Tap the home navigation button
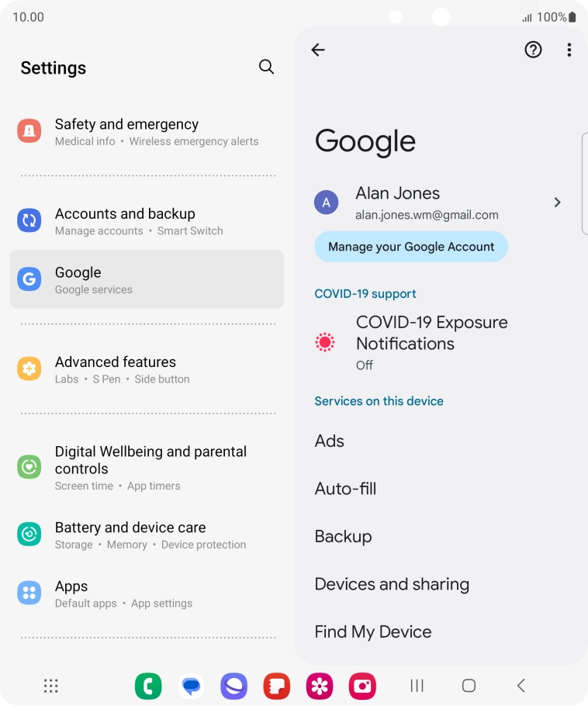The width and height of the screenshot is (588, 706). (469, 686)
